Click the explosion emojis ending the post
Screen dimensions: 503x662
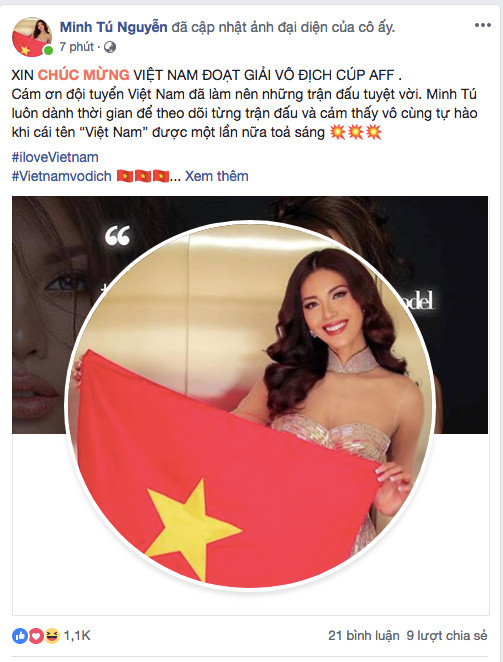tap(356, 133)
